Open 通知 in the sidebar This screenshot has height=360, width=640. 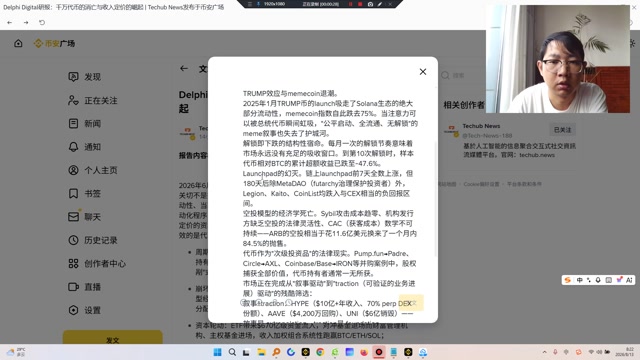84,147
